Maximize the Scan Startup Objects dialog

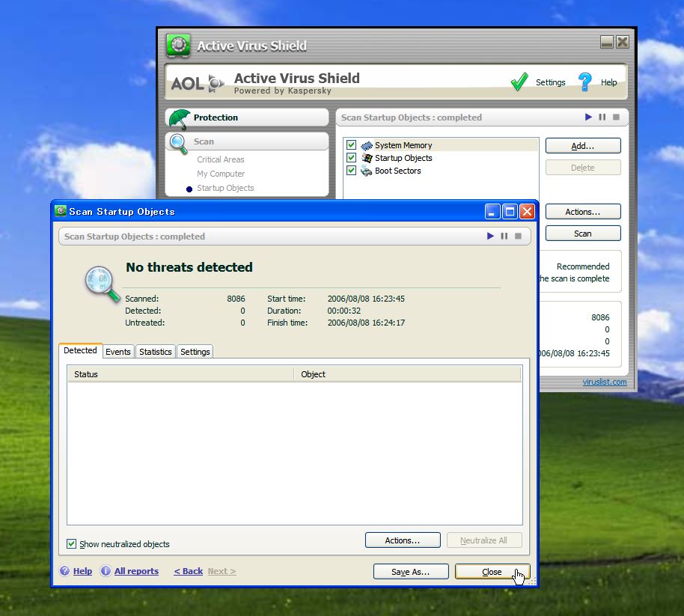point(509,212)
